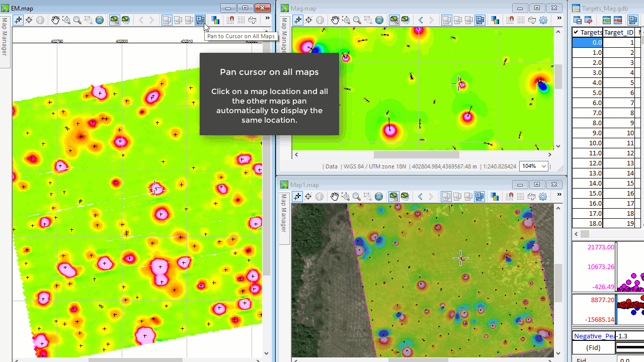Screen dimensions: 644x362
Task: Expand the Mag.map toolbar overflow chevron
Action: [559, 19]
